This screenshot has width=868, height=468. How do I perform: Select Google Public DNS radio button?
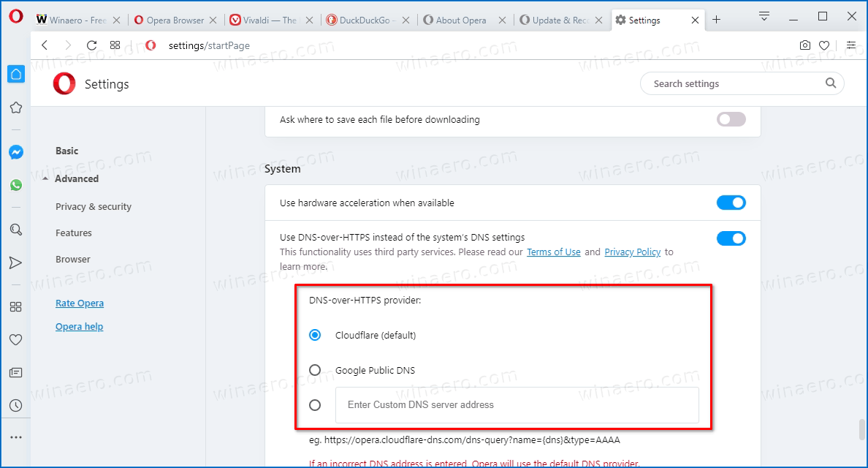click(315, 370)
